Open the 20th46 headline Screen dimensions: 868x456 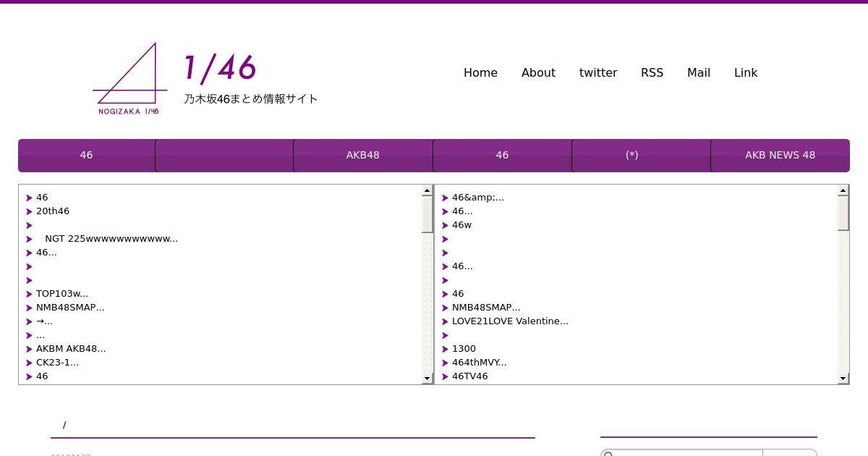click(x=53, y=211)
